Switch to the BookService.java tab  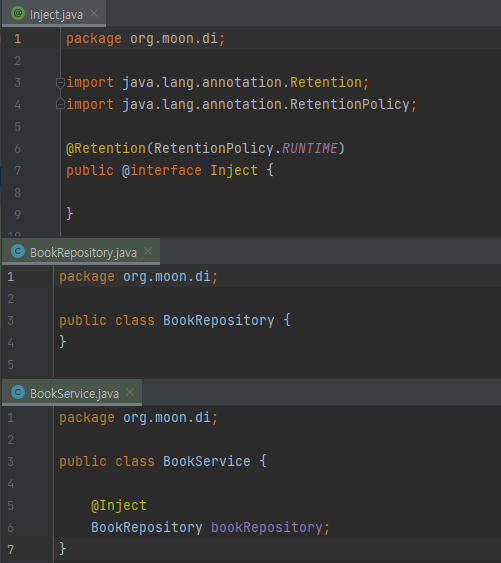pyautogui.click(x=72, y=393)
